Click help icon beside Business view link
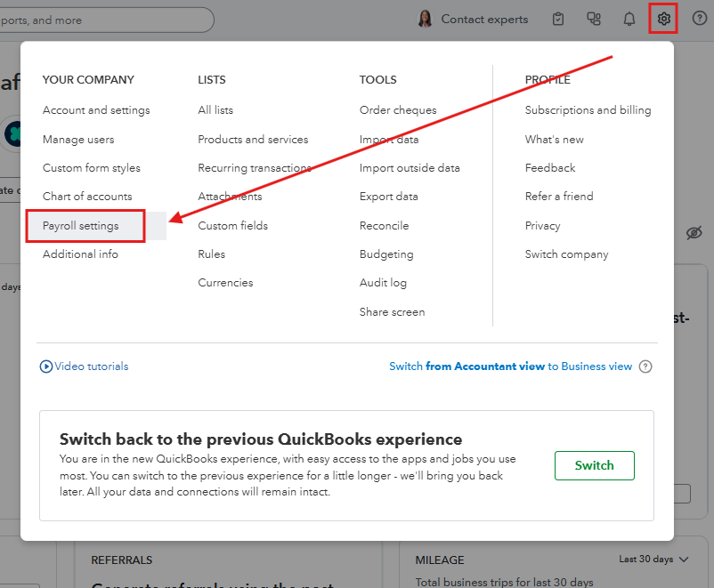714x588 pixels. 645,366
